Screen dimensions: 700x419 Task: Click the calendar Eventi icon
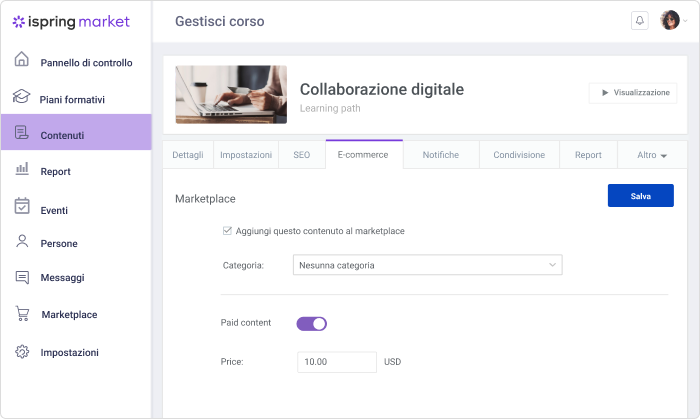(22, 206)
